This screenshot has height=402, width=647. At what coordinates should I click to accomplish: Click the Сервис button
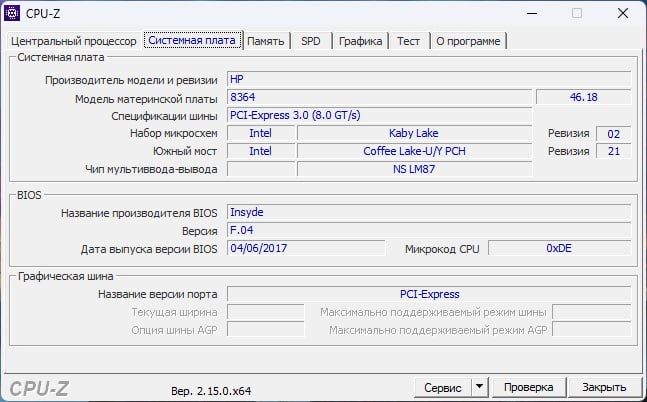click(443, 388)
